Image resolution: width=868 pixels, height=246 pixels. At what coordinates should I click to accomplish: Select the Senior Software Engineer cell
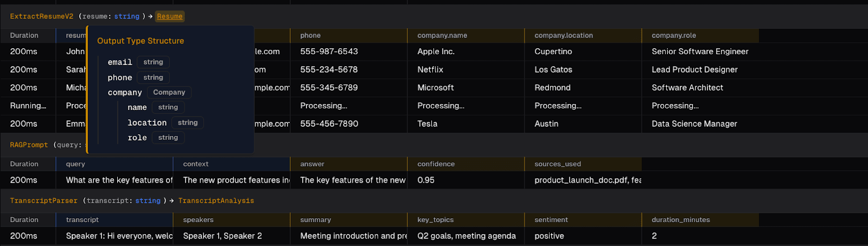pos(700,51)
